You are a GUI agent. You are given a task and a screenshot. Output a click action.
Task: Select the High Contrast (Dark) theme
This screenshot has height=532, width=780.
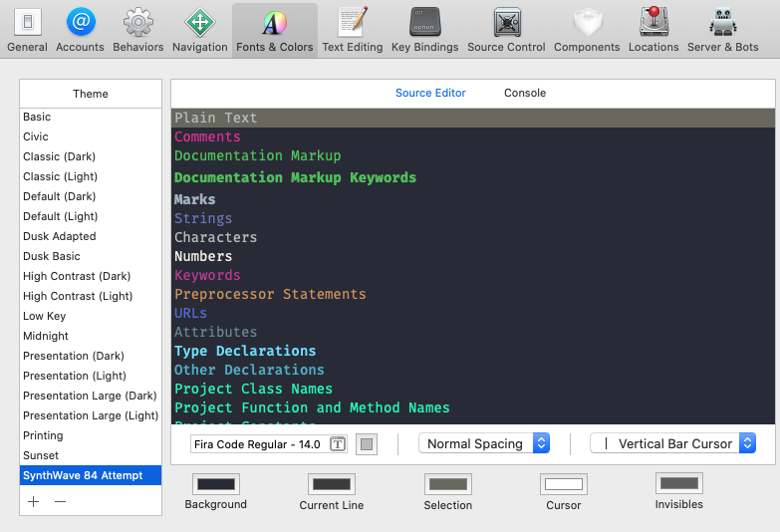coord(91,276)
